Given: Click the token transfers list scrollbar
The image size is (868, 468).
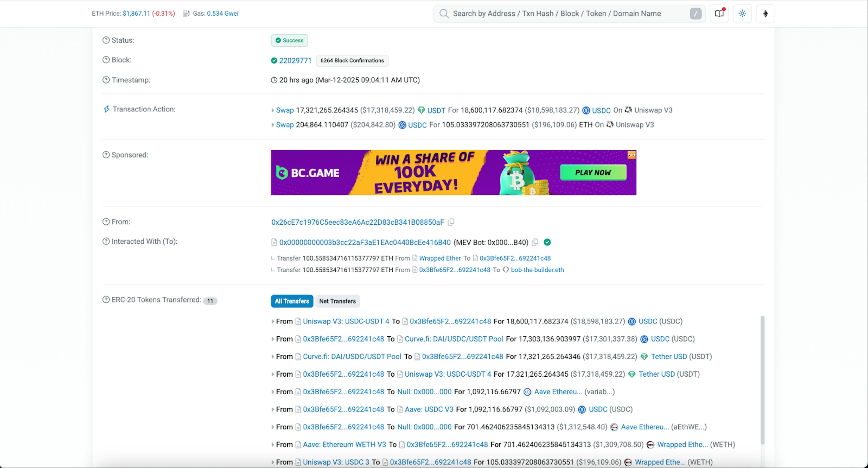Looking at the screenshot, I should (762, 380).
